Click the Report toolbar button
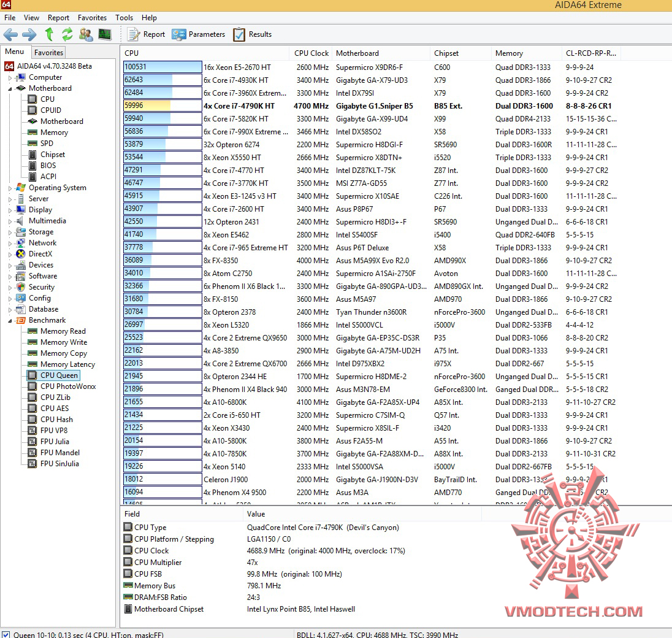This screenshot has width=672, height=638. [146, 34]
